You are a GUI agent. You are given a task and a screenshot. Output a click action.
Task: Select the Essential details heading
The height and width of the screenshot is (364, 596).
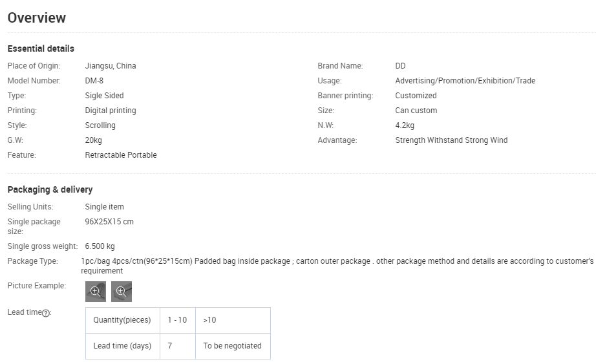pos(41,48)
